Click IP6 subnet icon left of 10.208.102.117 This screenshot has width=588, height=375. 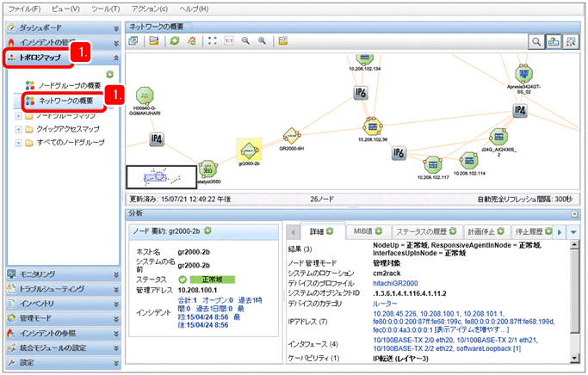click(399, 153)
